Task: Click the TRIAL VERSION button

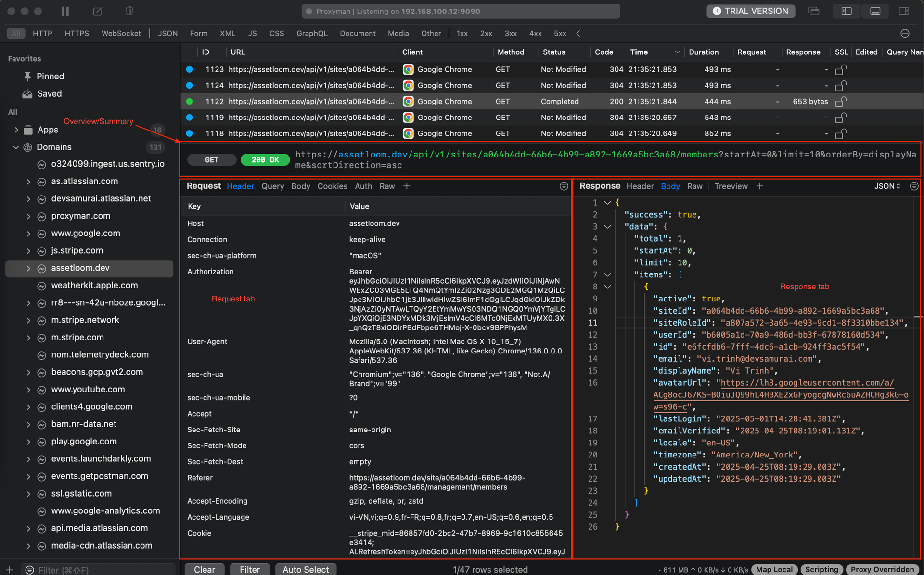Action: 750,11
